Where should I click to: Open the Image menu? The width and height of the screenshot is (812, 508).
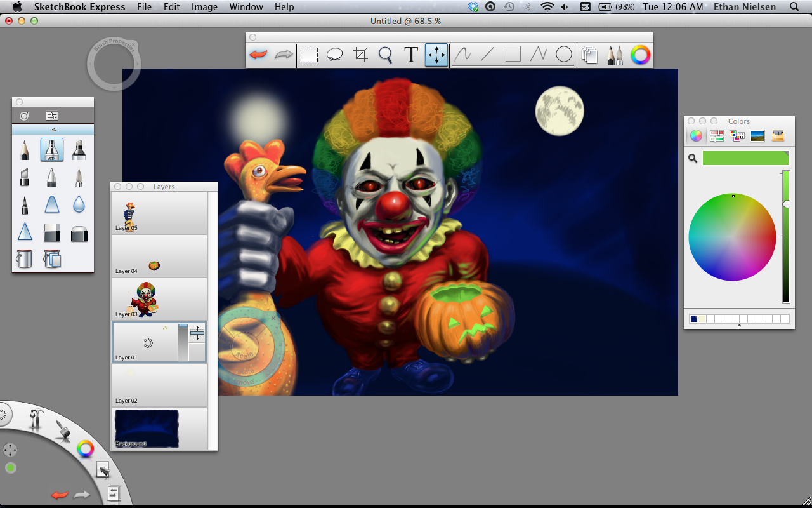204,7
